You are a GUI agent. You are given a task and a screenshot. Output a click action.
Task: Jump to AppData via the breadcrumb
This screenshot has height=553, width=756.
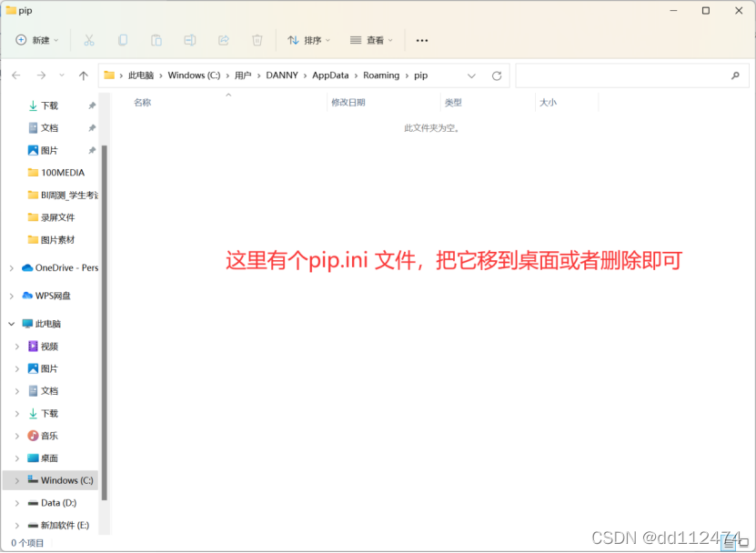[330, 75]
